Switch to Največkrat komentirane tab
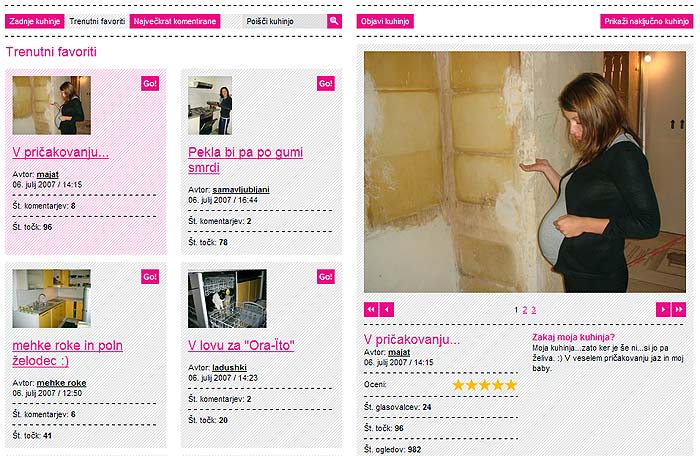Image resolution: width=700 pixels, height=456 pixels. [175, 21]
